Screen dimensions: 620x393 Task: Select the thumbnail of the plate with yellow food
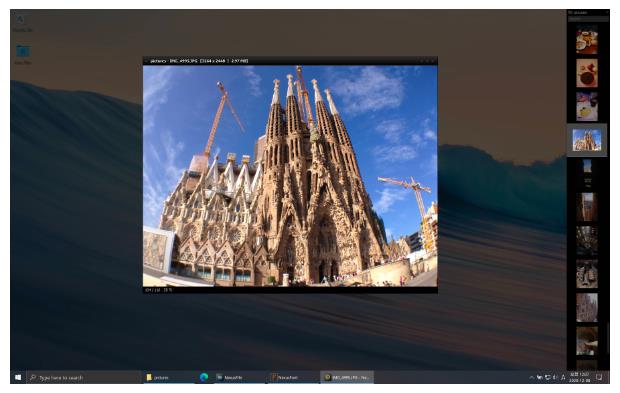586,107
